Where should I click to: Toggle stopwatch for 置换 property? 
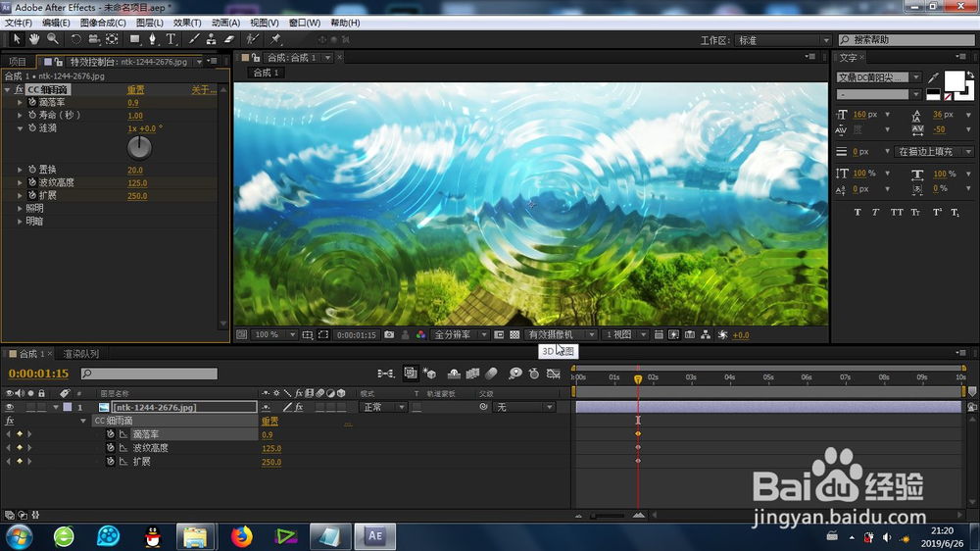pos(32,170)
